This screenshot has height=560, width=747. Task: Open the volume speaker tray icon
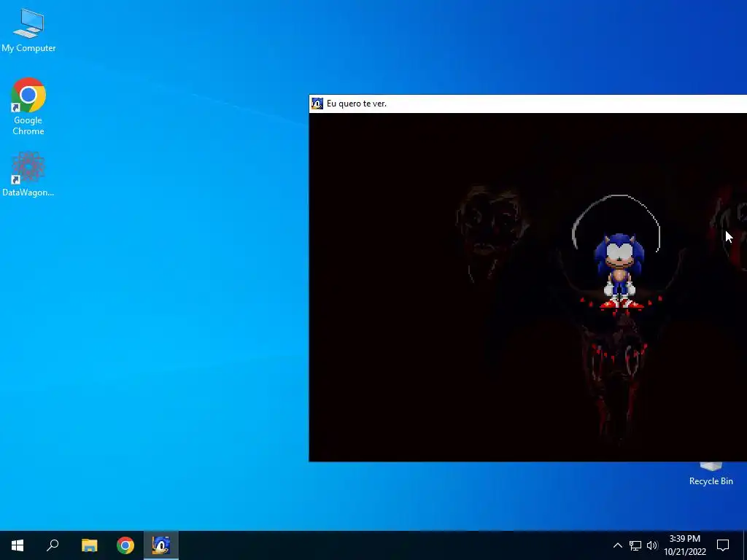point(652,545)
